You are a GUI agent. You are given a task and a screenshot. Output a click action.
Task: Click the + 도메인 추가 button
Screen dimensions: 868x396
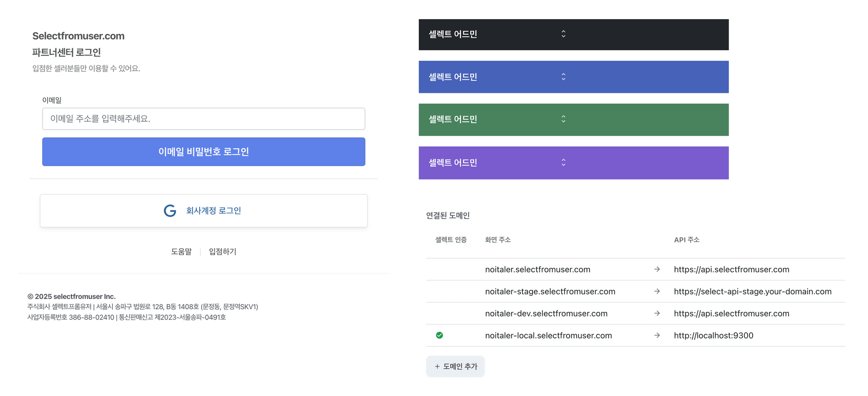455,367
